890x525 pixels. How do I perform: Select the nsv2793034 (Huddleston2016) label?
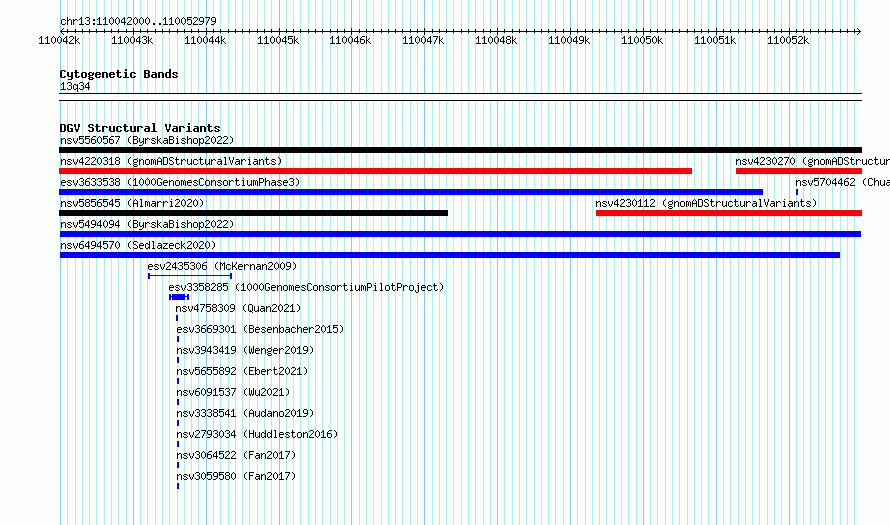(257, 434)
